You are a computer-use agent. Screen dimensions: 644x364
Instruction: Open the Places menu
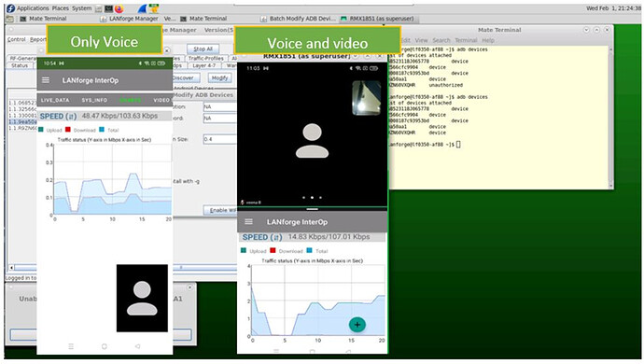[x=61, y=8]
